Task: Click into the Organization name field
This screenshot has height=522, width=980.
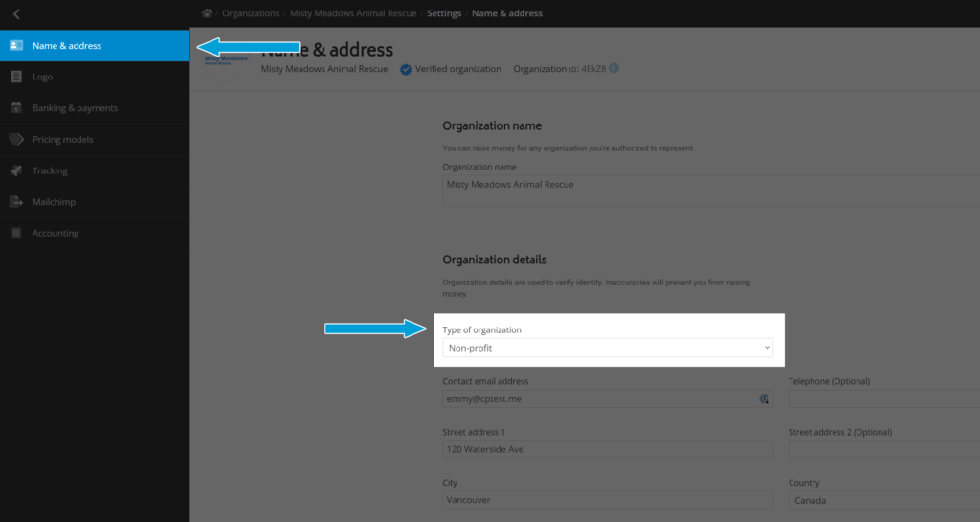Action: coord(711,191)
